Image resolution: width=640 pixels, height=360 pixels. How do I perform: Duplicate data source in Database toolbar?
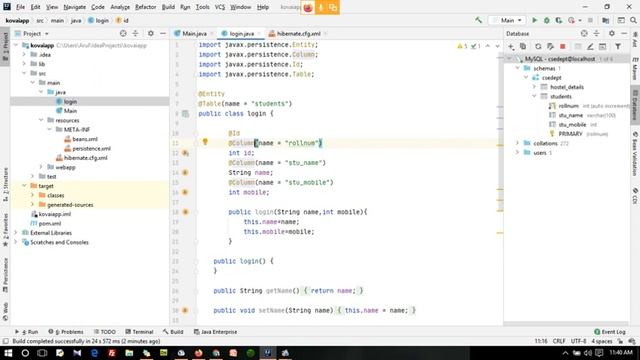coord(523,47)
